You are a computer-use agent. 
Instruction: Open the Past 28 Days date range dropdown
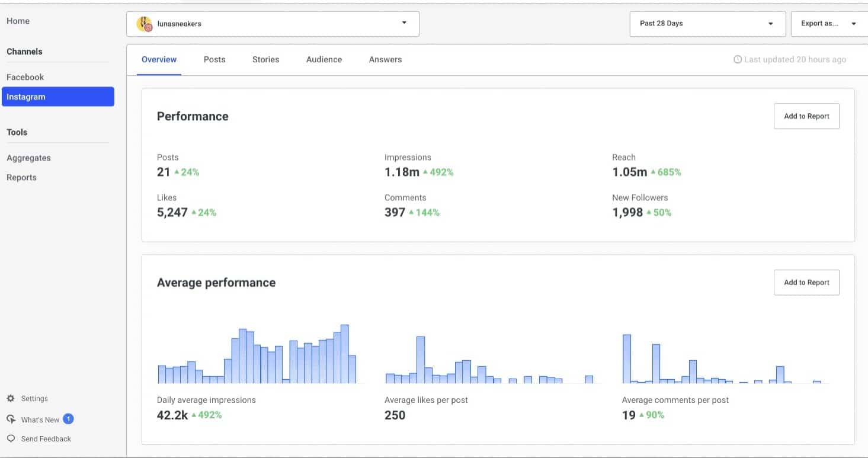(x=707, y=23)
